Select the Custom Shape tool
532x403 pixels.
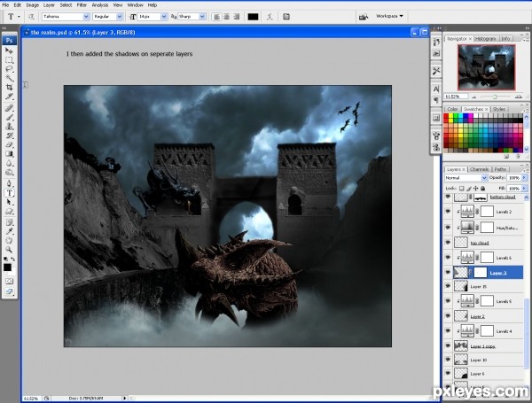point(9,211)
